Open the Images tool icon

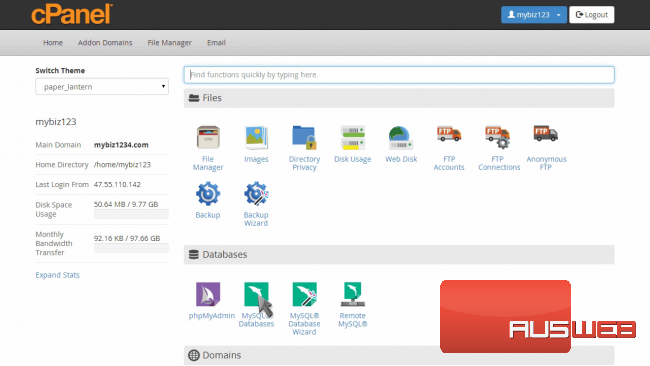click(x=256, y=137)
